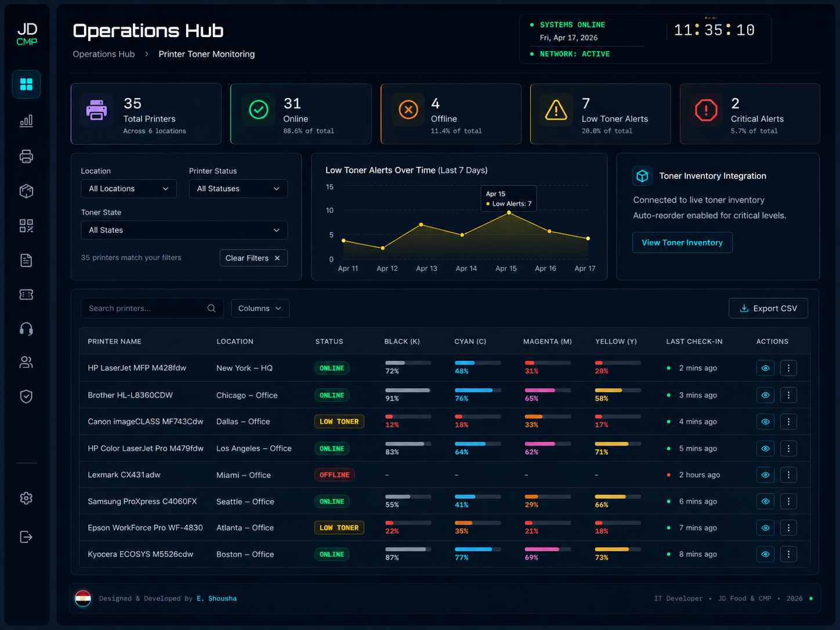
Task: Open the bar chart analytics sidebar icon
Action: coord(26,121)
